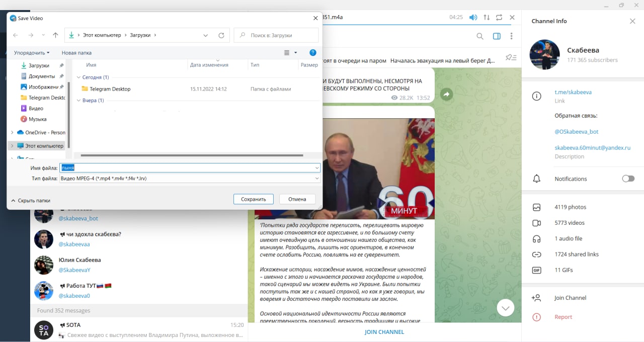Toggle channel Notifications switch
Screen dimensions: 644x342
[628, 179]
